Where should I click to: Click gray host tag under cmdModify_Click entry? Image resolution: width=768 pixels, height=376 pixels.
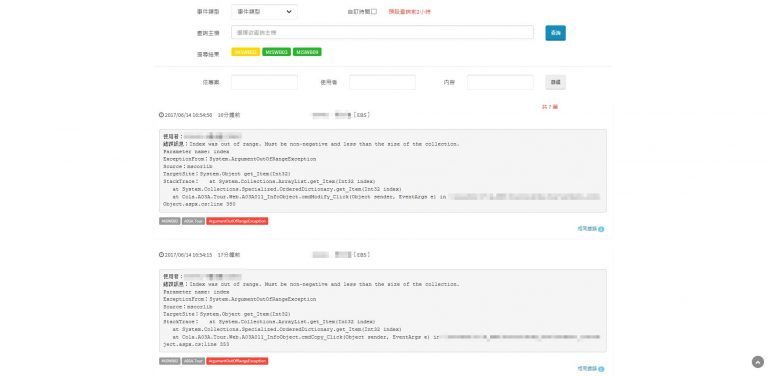169,221
